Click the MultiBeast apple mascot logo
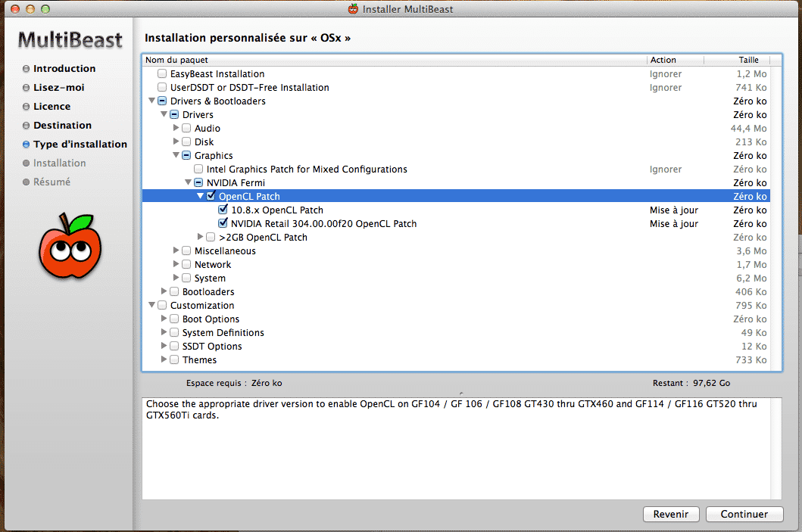This screenshot has height=532, width=802. click(66, 247)
